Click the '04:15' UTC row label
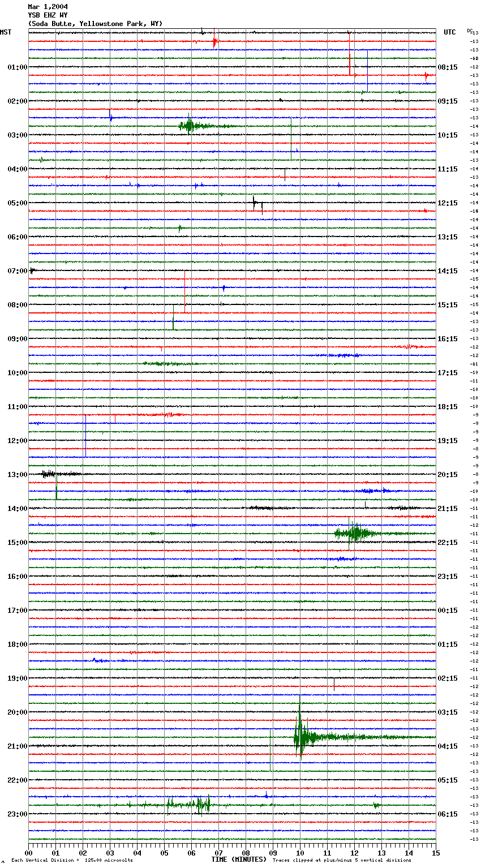This screenshot has height=868, width=481. [x=448, y=746]
